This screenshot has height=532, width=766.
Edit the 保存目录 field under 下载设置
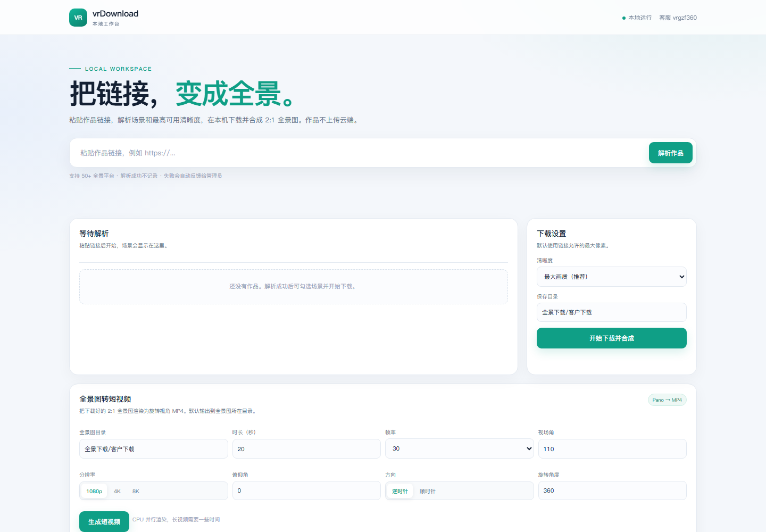[612, 312]
